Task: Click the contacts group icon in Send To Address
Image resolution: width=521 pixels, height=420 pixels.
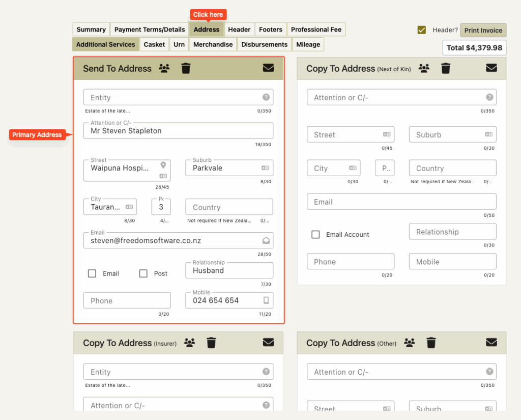Action: [x=164, y=68]
